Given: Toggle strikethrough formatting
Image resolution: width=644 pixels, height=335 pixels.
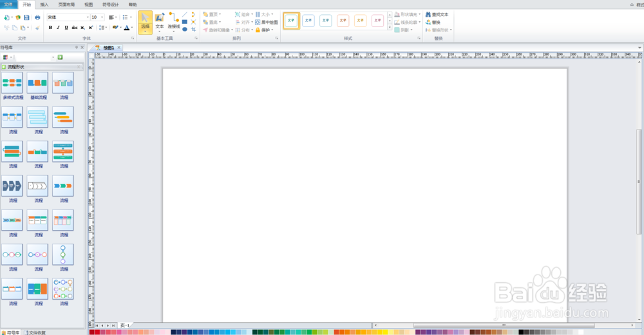Looking at the screenshot, I should (x=74, y=28).
